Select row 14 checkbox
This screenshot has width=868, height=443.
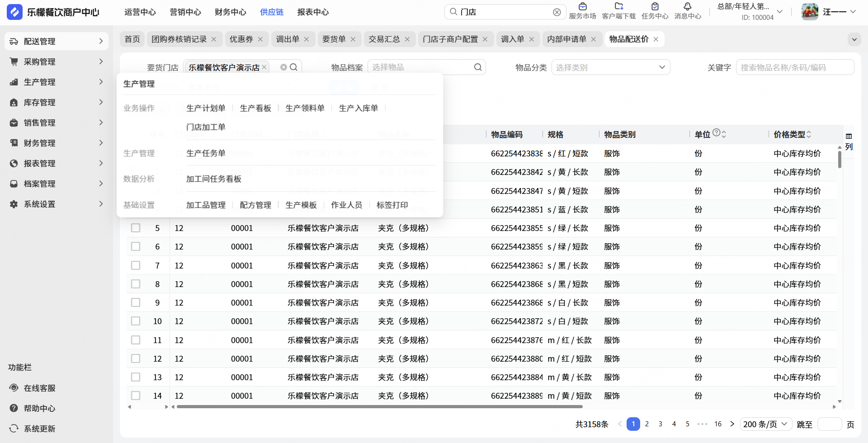(x=136, y=396)
